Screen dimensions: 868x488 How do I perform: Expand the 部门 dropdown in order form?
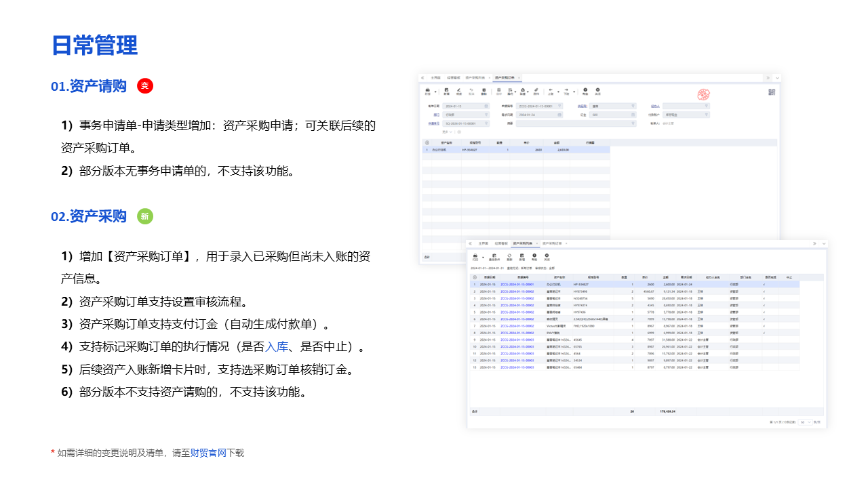[x=486, y=115]
